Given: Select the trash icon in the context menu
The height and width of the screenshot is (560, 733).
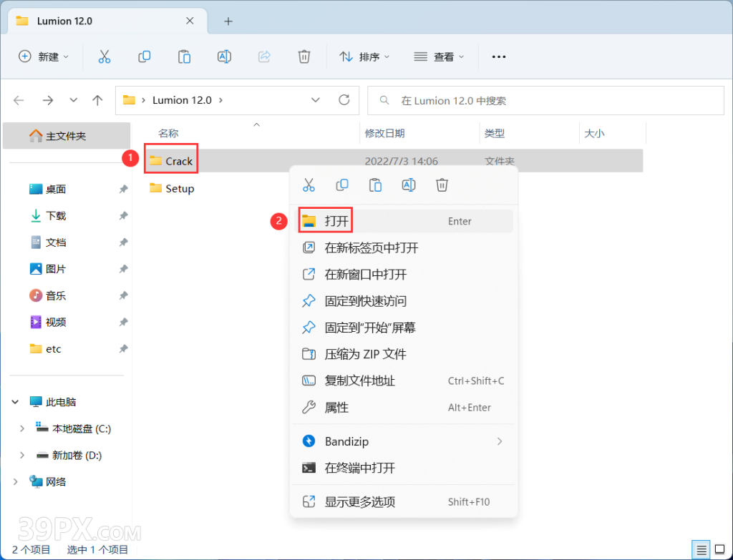Looking at the screenshot, I should (x=442, y=185).
